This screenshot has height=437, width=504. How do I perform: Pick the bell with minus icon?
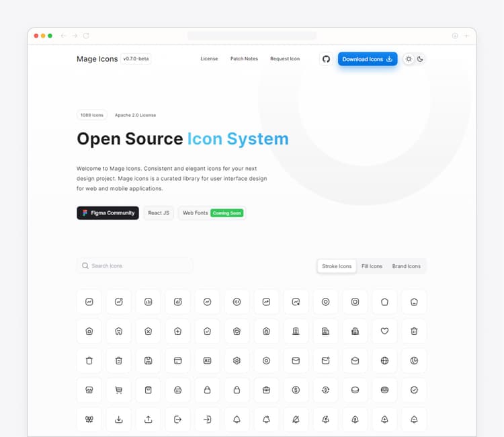(x=414, y=420)
